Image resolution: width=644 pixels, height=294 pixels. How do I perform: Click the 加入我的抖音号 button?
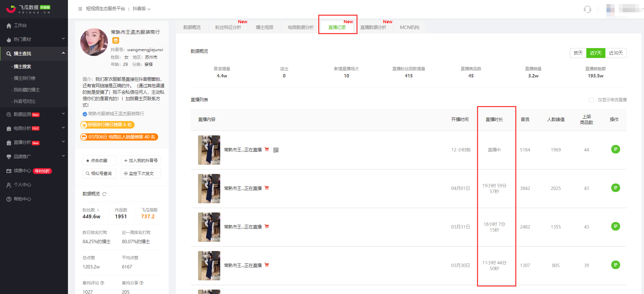[141, 161]
